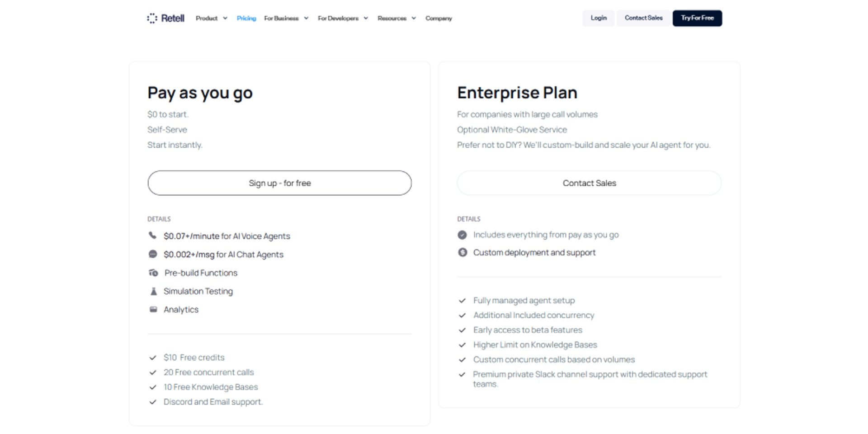Open the For Developers dropdown chevron
The height and width of the screenshot is (434, 868).
pos(366,18)
